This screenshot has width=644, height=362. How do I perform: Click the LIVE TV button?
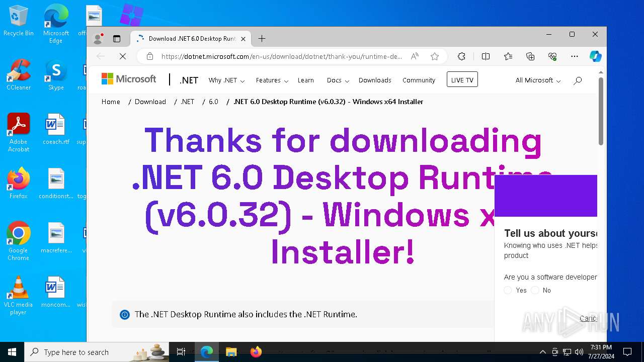click(x=462, y=79)
